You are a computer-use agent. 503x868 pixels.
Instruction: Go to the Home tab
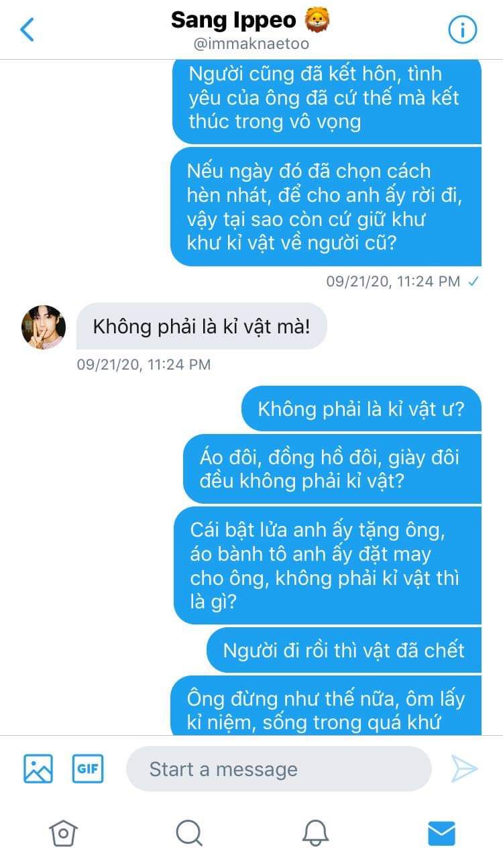click(x=63, y=833)
